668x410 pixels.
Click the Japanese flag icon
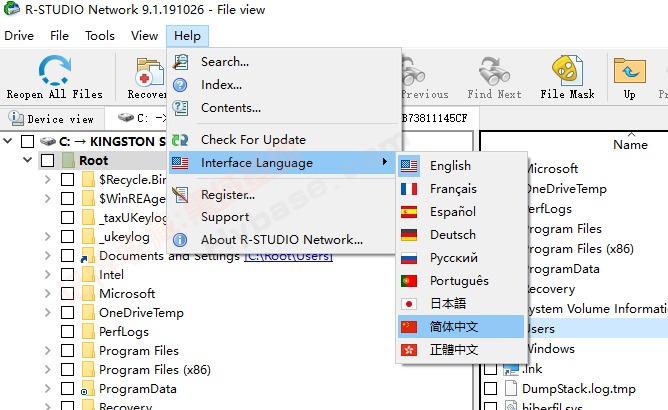(x=409, y=304)
